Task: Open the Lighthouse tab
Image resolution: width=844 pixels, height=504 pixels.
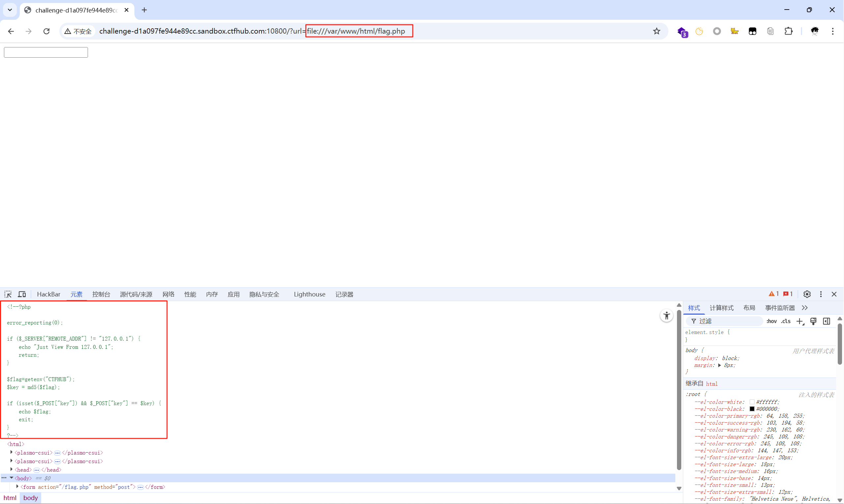Action: point(309,294)
